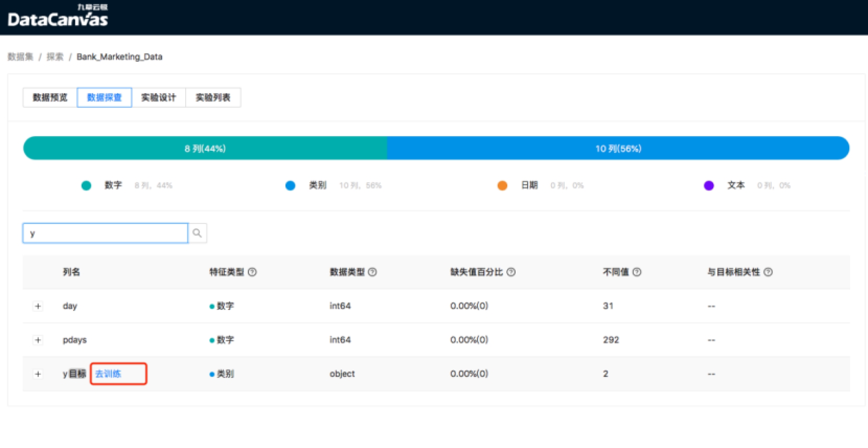Click the 去训练 link
Viewport: 868px width, 448px height.
pyautogui.click(x=108, y=374)
